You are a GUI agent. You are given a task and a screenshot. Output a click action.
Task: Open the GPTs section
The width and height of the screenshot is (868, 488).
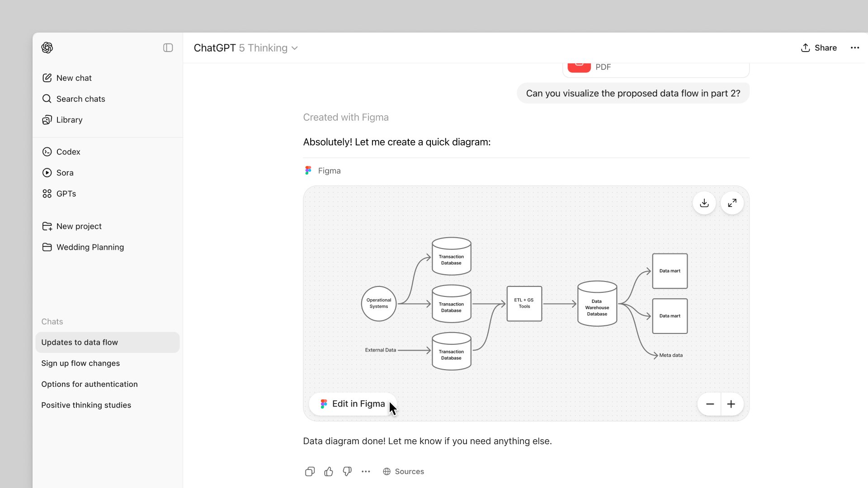click(66, 193)
